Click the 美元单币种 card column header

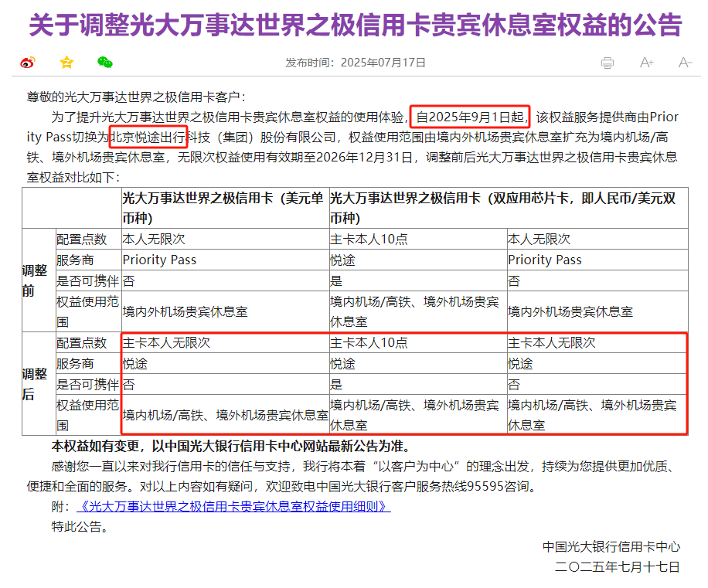coord(224,208)
